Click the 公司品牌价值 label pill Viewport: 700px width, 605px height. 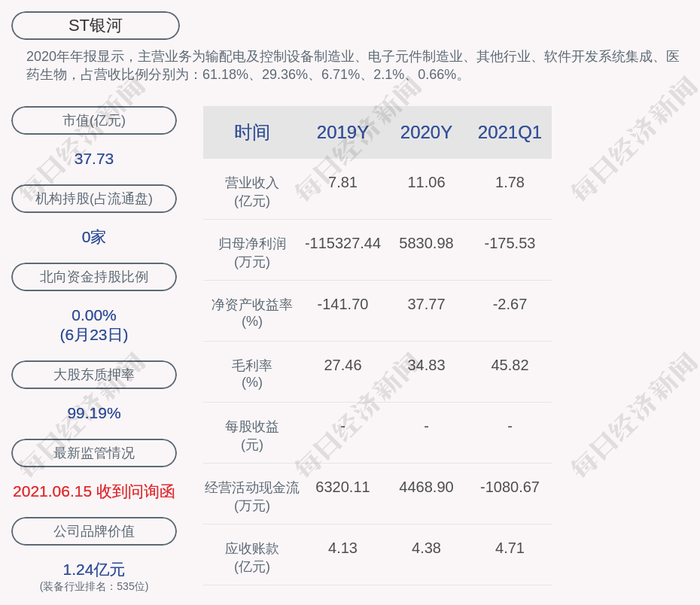(x=94, y=531)
